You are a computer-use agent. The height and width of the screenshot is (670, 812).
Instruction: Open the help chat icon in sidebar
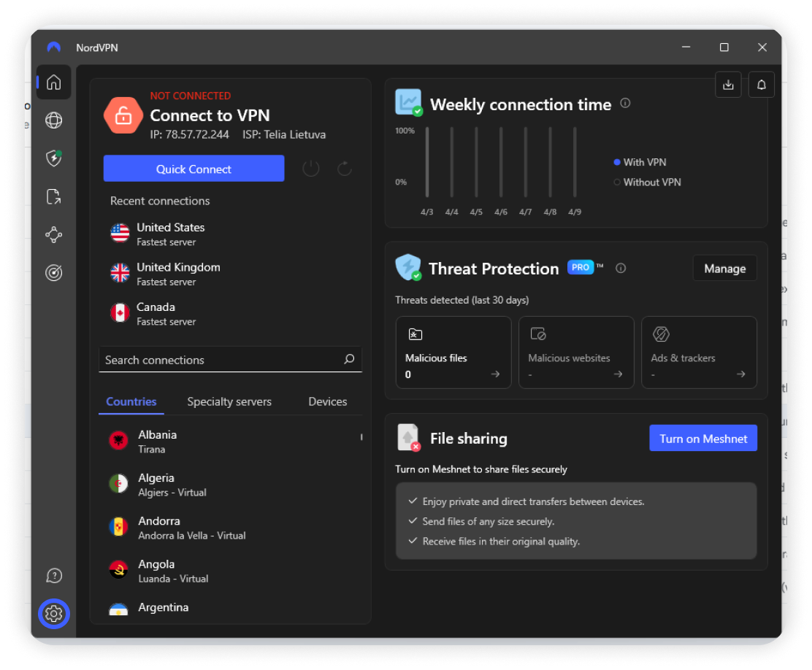pos(53,576)
